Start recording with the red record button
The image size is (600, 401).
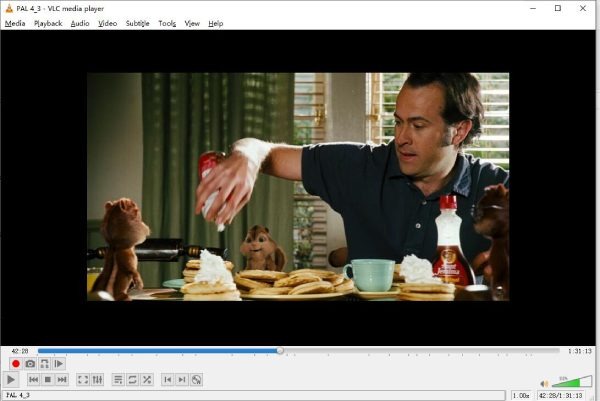click(x=16, y=364)
